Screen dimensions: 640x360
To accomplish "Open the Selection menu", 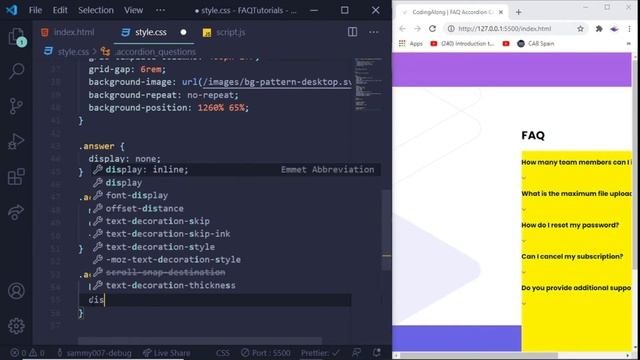I will pos(96,10).
